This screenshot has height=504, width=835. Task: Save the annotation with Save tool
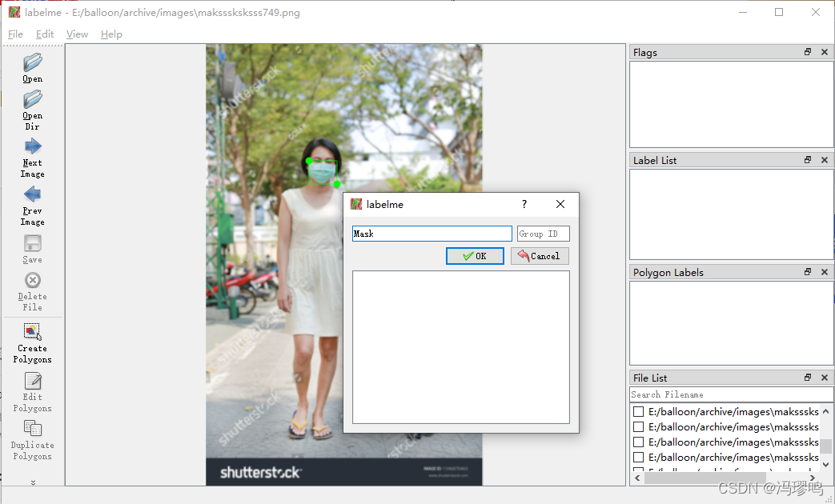coord(33,249)
